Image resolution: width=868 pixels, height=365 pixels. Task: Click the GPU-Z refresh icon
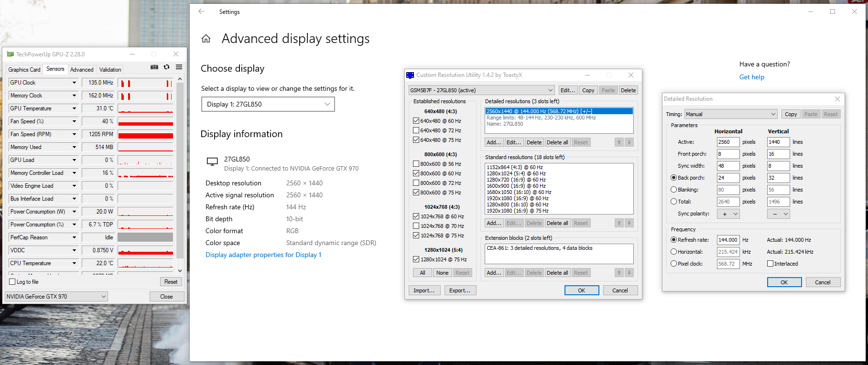click(166, 67)
